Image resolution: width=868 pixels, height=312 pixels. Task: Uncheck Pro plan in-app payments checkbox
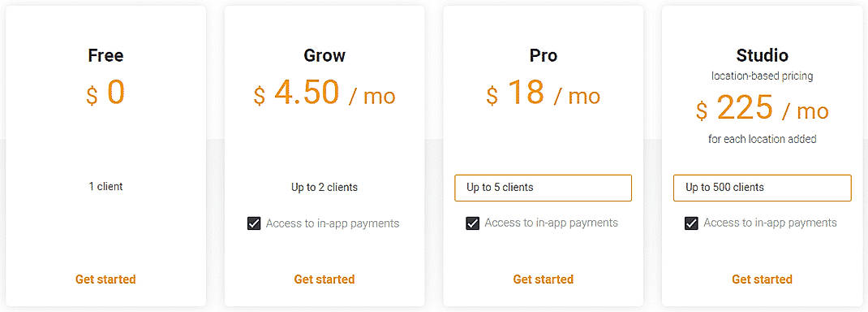coord(473,224)
